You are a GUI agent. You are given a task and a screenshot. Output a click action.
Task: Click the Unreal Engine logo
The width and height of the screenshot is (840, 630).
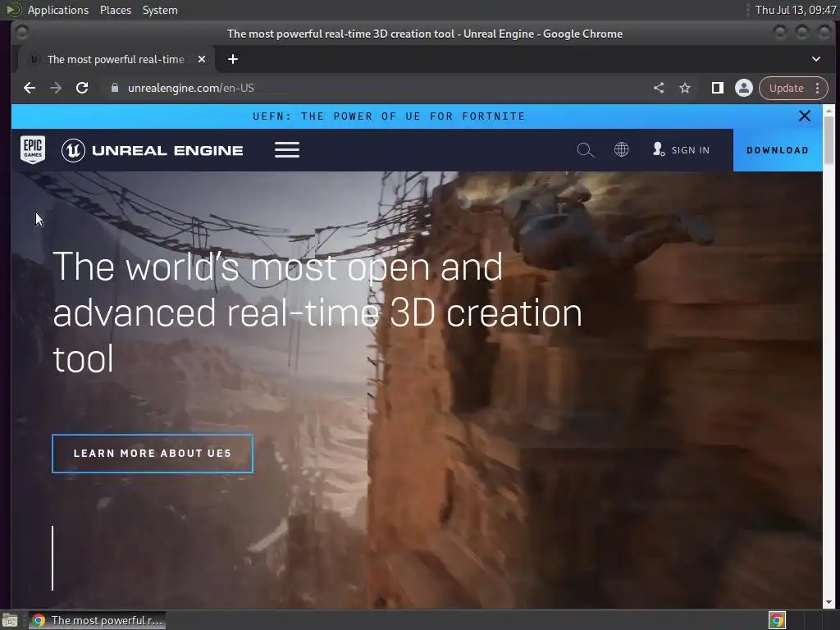click(152, 151)
